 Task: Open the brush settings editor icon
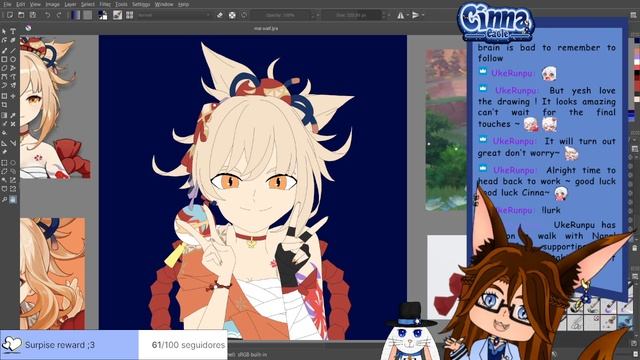pyautogui.click(x=118, y=15)
